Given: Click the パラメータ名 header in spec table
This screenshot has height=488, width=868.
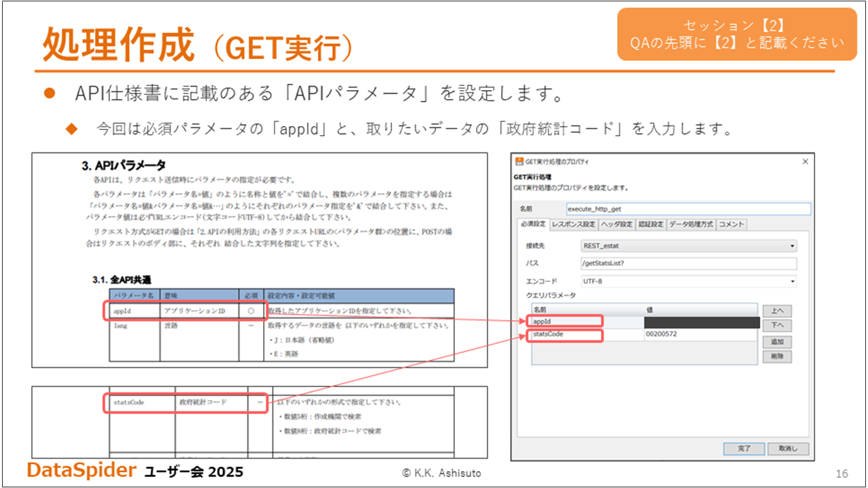Looking at the screenshot, I should [x=134, y=296].
